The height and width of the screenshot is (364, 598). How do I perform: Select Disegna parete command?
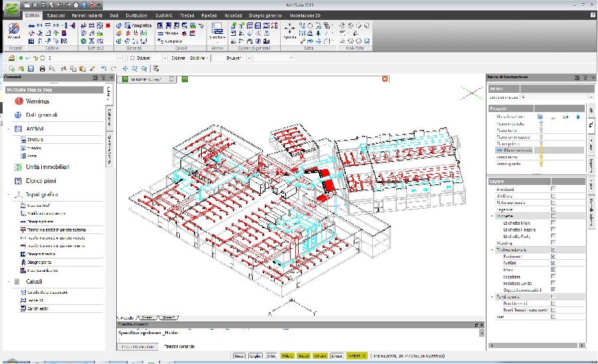pos(40,221)
